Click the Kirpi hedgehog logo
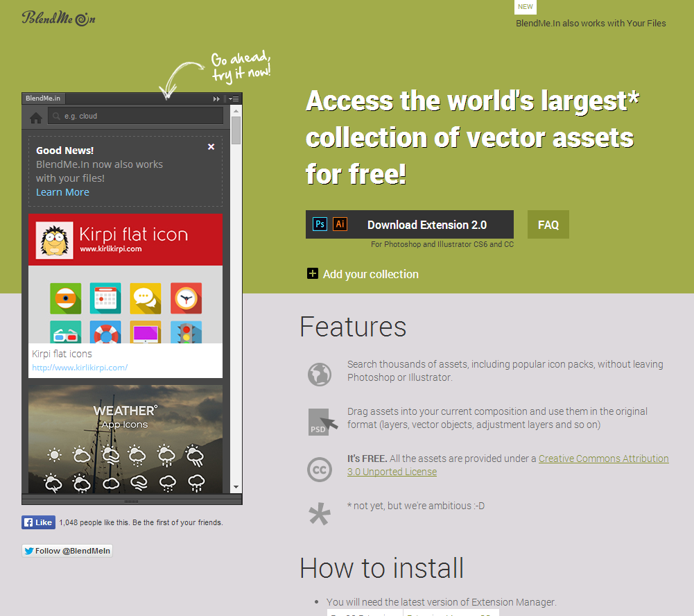The width and height of the screenshot is (694, 616). (55, 240)
